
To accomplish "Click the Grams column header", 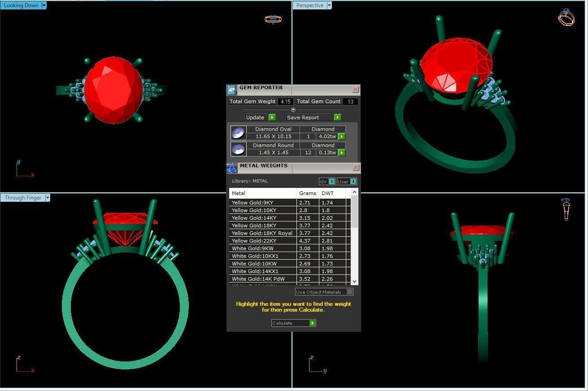I will click(308, 193).
